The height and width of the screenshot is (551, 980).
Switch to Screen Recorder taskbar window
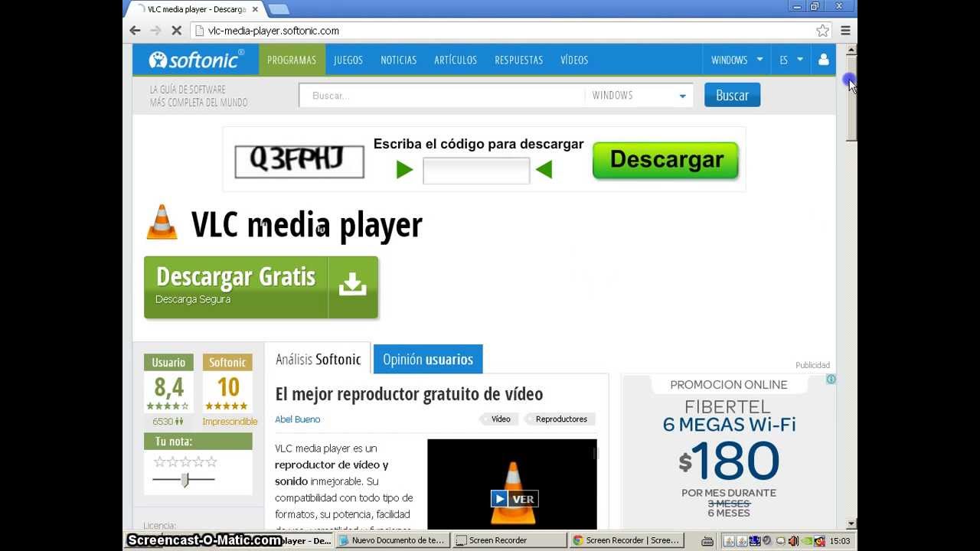tap(508, 540)
